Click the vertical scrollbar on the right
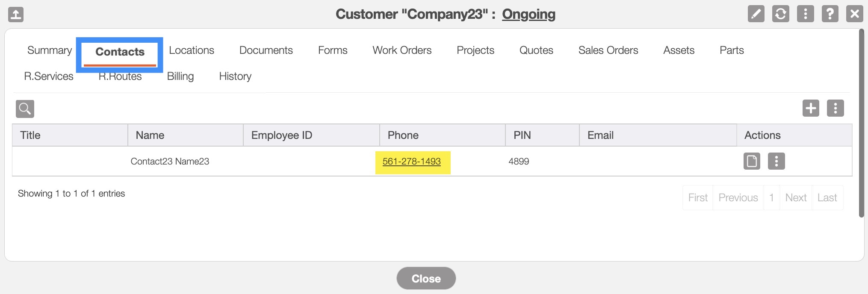 (861, 124)
